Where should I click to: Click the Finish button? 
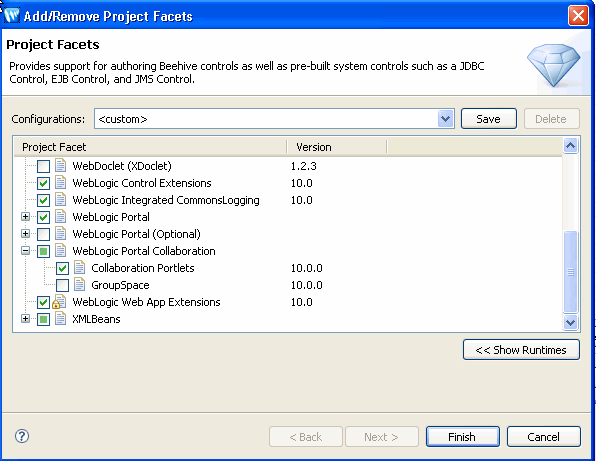click(462, 437)
